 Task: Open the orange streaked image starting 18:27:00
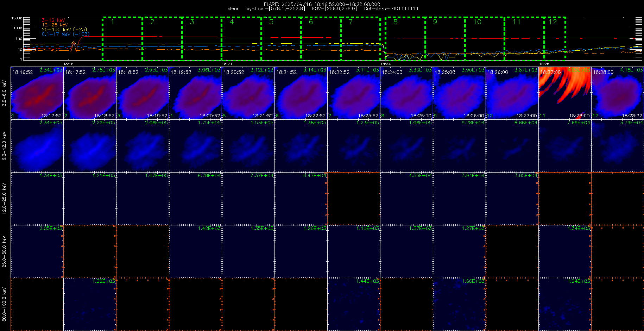tap(565, 93)
